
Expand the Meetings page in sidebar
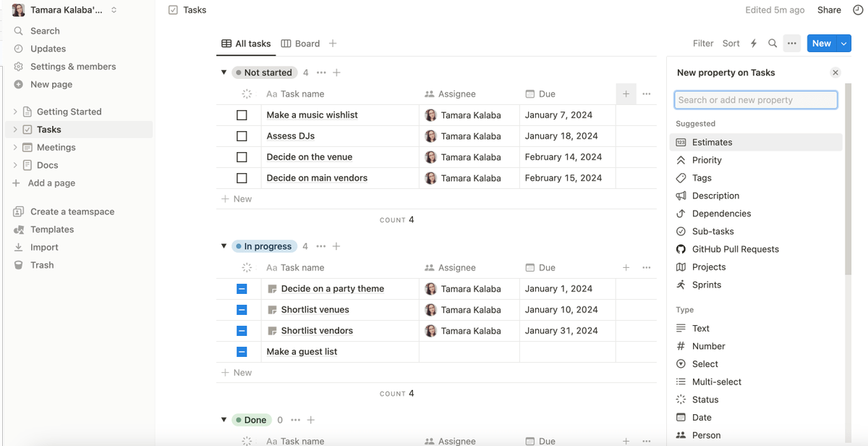coord(15,147)
